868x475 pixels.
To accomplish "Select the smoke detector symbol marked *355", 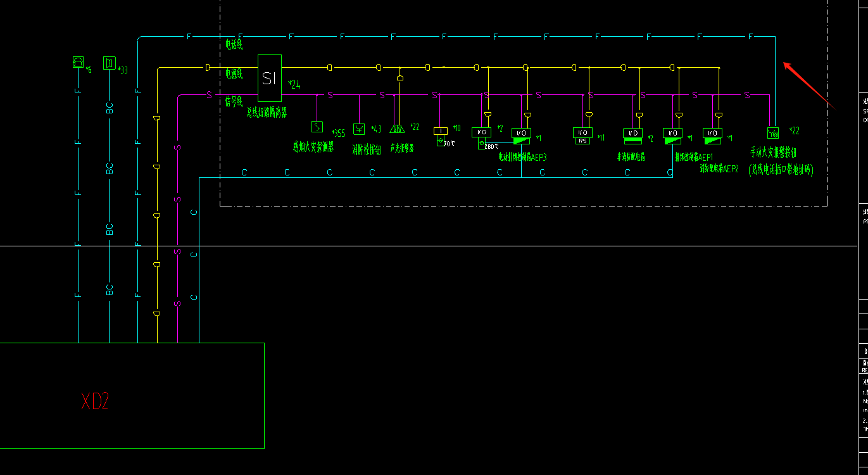I will 317,127.
